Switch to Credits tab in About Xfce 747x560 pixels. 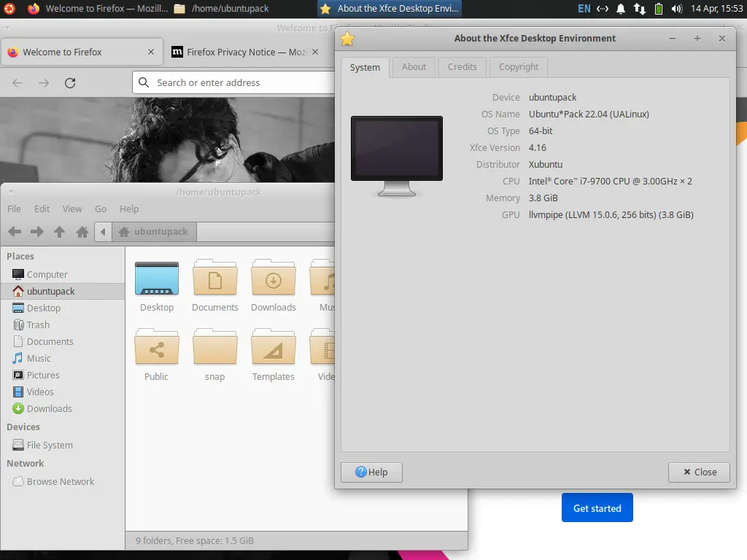[462, 67]
